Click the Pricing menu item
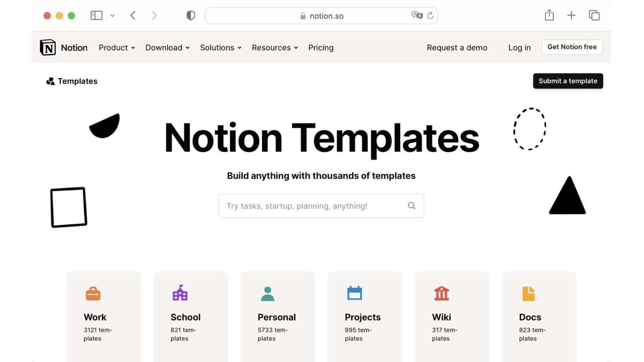The image size is (644, 362). point(321,47)
